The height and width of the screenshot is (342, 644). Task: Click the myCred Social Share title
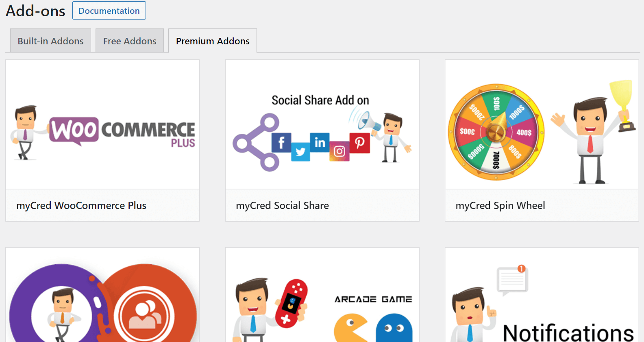tap(283, 205)
